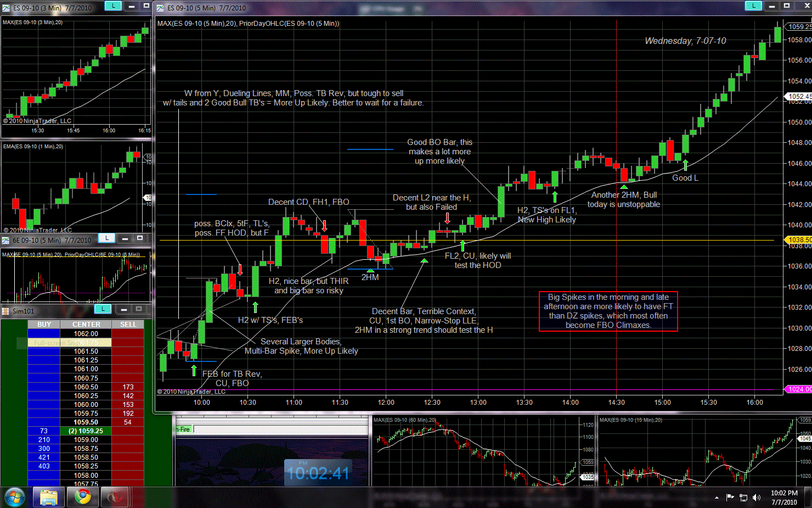Click the Sim101 DOM window icon
The width and height of the screenshot is (812, 508).
pos(6,311)
